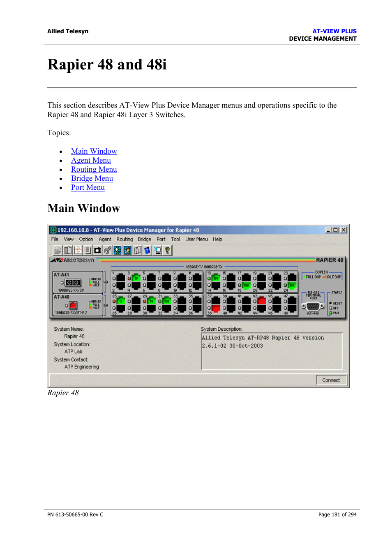Select the AT-A41 fiber SC uplink port
The image size is (392, 555).
tap(73, 283)
